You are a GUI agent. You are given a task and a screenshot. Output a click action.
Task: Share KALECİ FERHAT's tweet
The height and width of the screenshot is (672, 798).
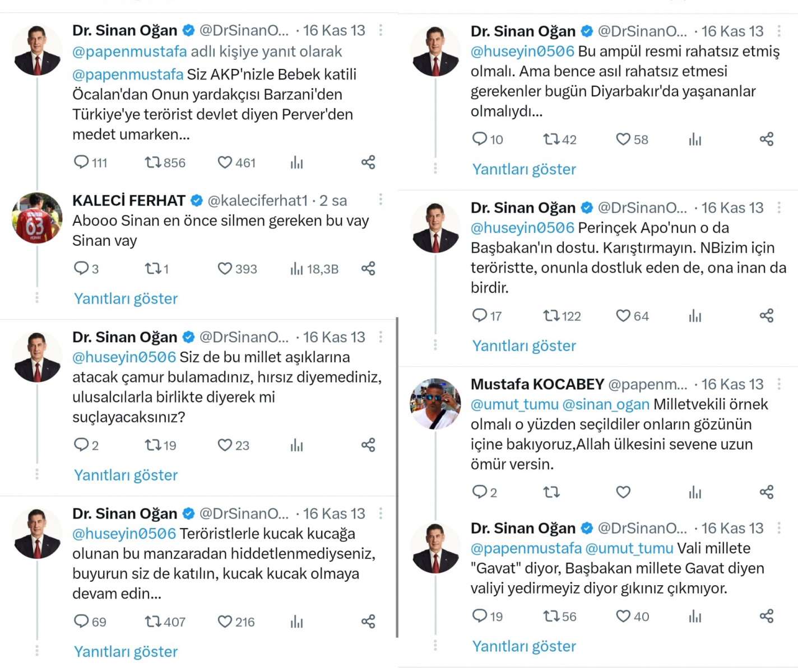pyautogui.click(x=368, y=269)
